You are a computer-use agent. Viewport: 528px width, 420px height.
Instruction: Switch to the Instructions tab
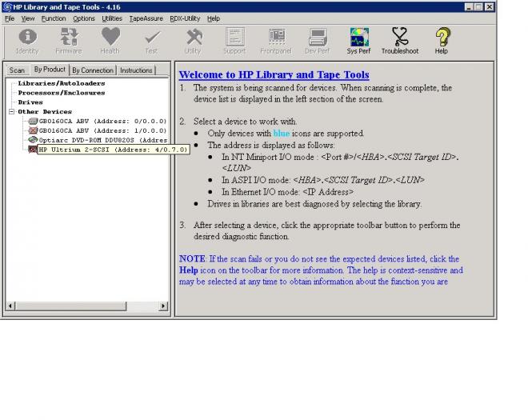[136, 70]
